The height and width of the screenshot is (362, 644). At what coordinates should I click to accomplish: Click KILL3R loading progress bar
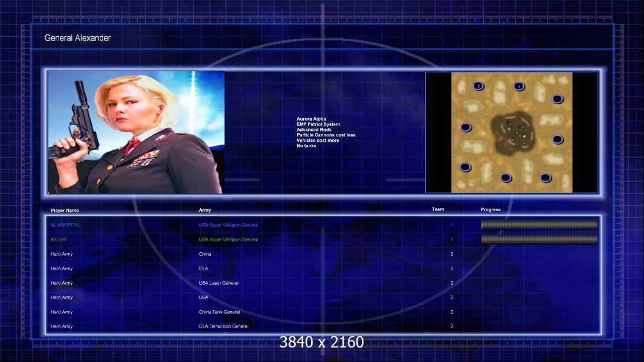point(539,239)
